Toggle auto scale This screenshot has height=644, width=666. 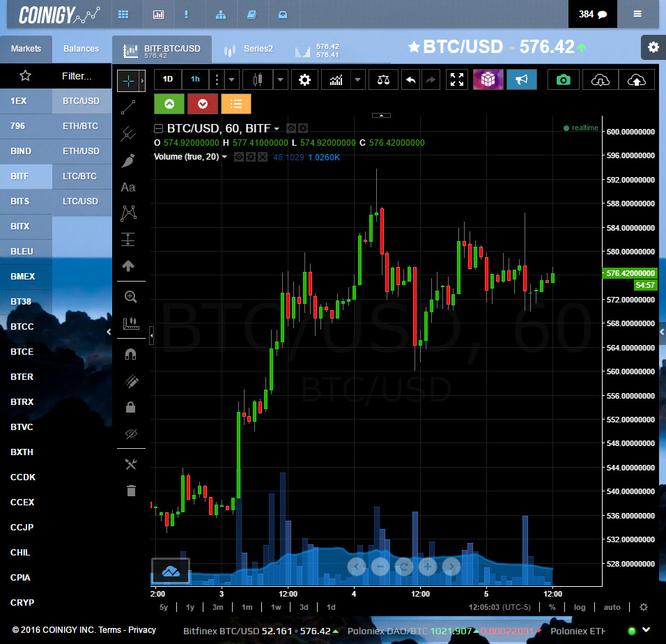click(x=612, y=607)
